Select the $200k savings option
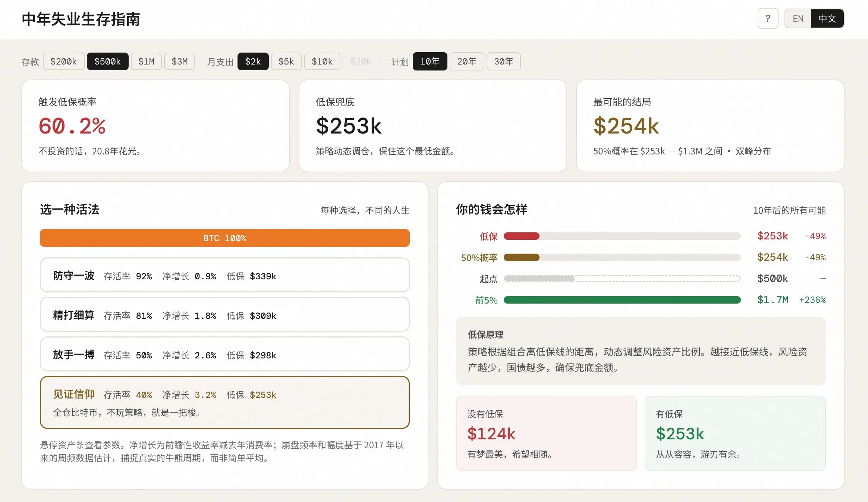868x502 pixels. coord(63,62)
